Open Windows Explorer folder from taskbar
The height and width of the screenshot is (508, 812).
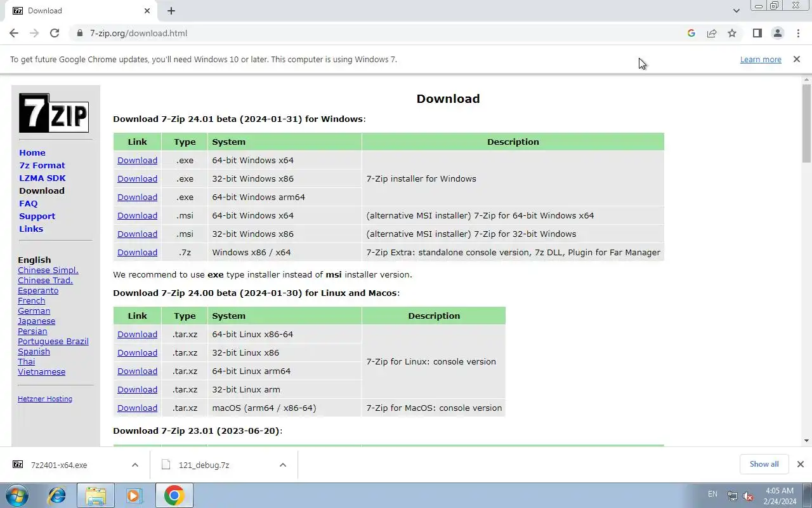coord(95,495)
